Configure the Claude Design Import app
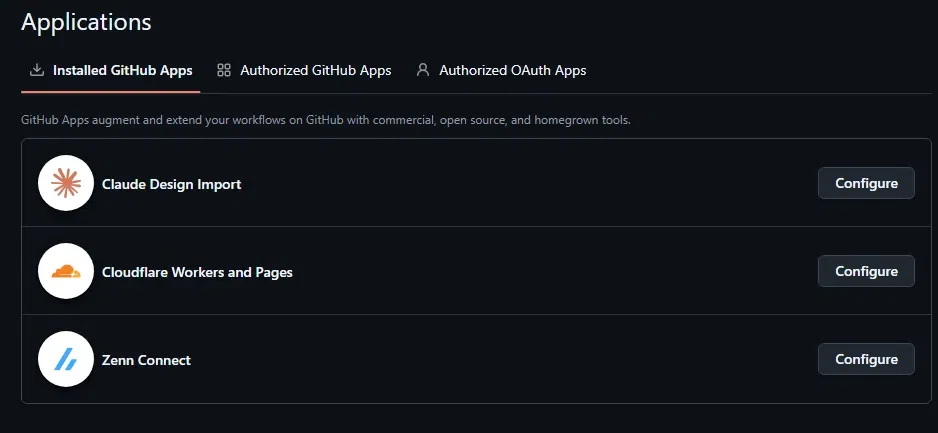The image size is (938, 433). (x=866, y=183)
